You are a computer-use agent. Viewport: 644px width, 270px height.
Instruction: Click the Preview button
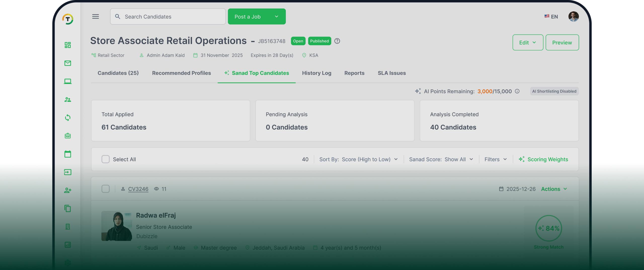point(562,42)
